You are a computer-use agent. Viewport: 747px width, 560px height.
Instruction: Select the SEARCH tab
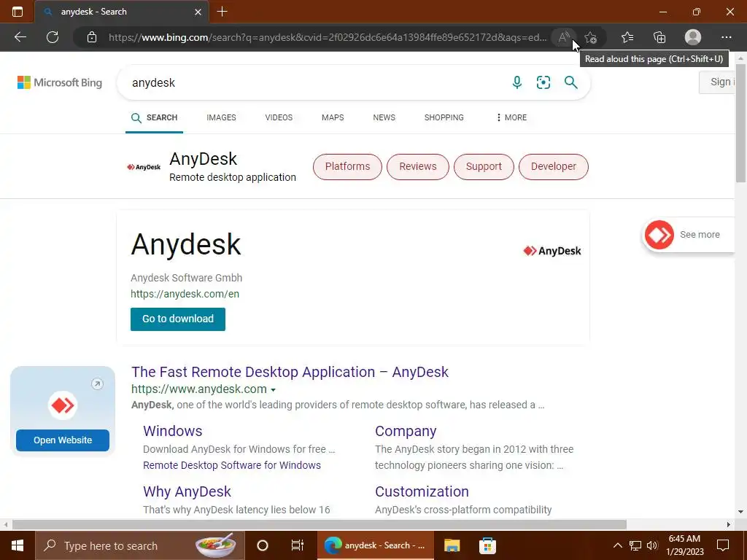pos(155,117)
